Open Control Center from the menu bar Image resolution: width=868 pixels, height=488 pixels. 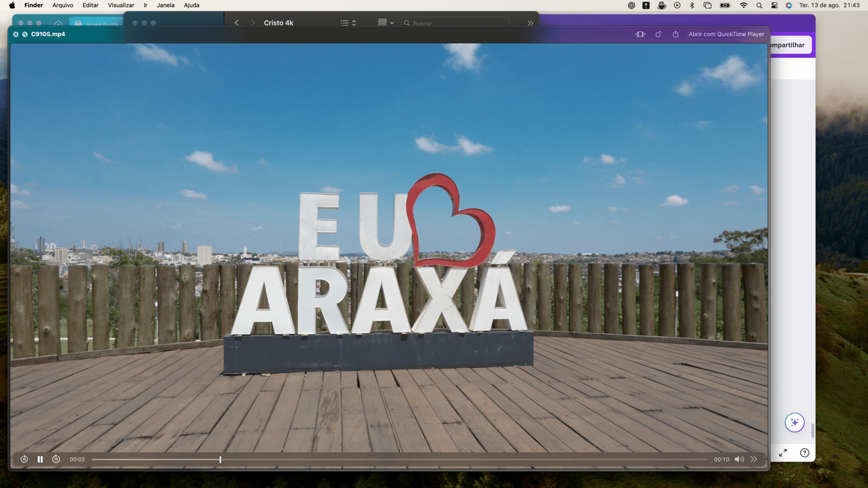[775, 5]
